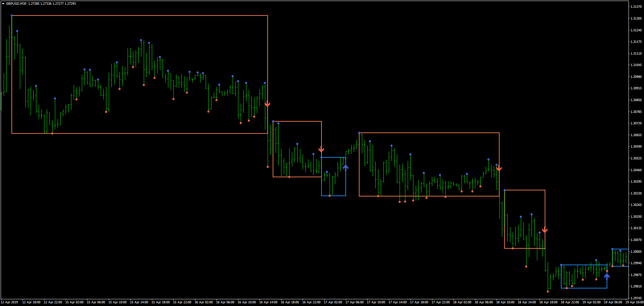
Task: Click the 1.30265 price axis label
Action: tap(636, 205)
